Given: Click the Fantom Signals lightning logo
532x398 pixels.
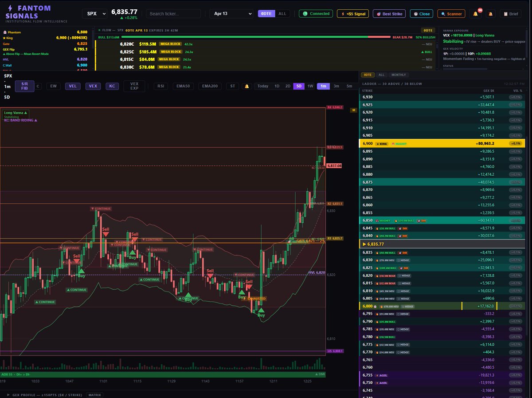Looking at the screenshot, I should (x=11, y=8).
